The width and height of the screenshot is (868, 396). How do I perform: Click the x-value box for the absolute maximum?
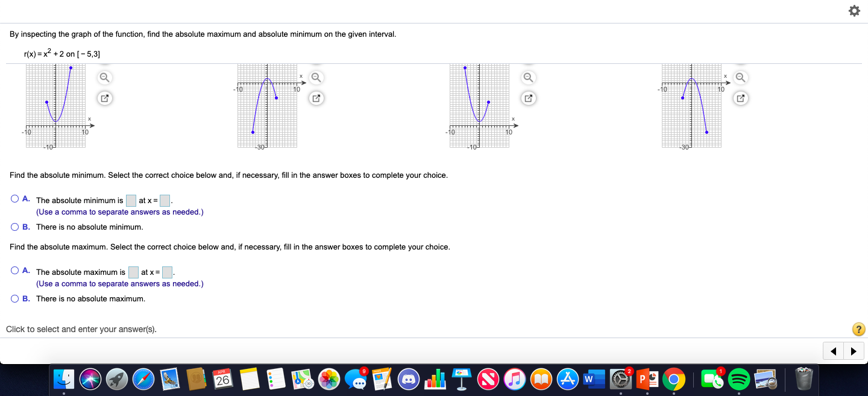pos(167,272)
